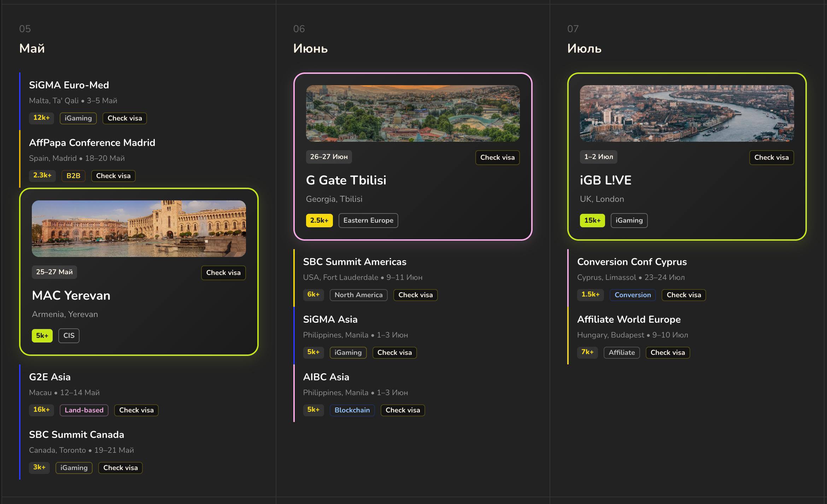
Task: Click Check visa on iGB L!VE card
Action: pos(771,157)
